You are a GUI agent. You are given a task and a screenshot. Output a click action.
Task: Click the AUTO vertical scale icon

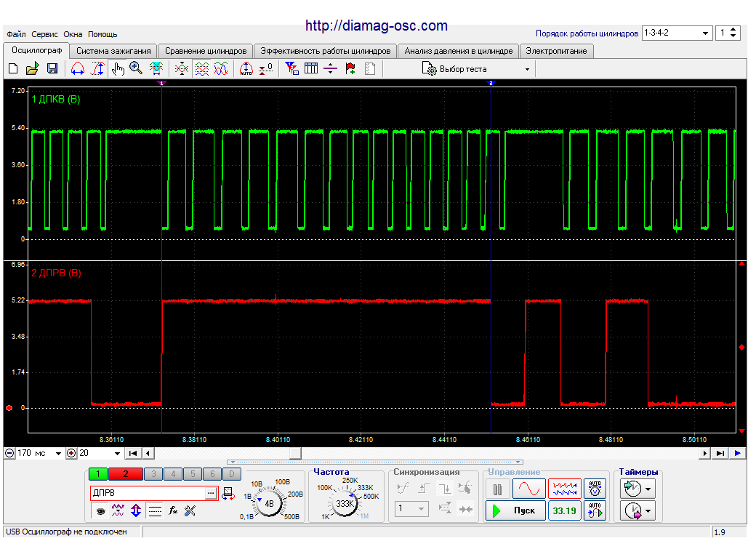(x=246, y=69)
